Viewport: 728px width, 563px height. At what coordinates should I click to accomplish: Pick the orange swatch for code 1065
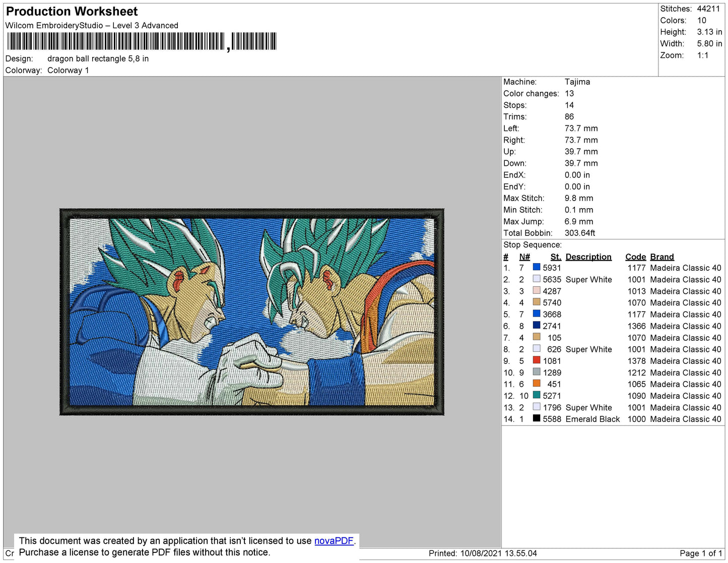click(537, 384)
